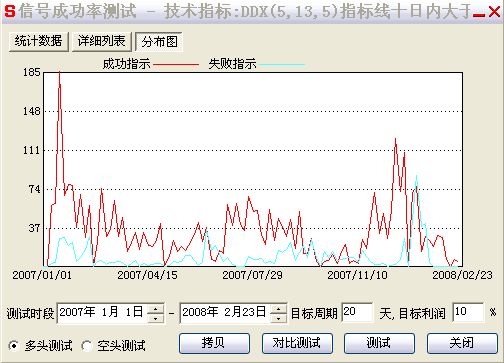Viewport: 504px width, 363px height.
Task: Select the 多头测试 radio button
Action: pos(14,346)
